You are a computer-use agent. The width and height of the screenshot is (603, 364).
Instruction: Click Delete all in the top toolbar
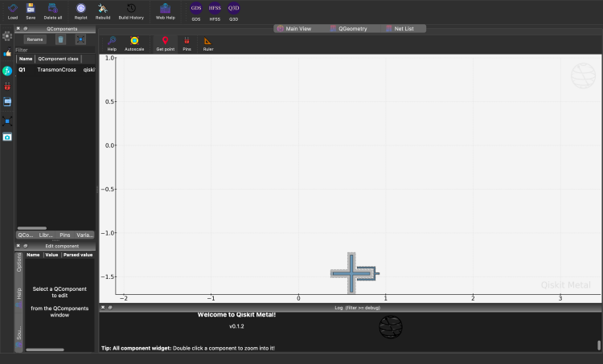53,11
